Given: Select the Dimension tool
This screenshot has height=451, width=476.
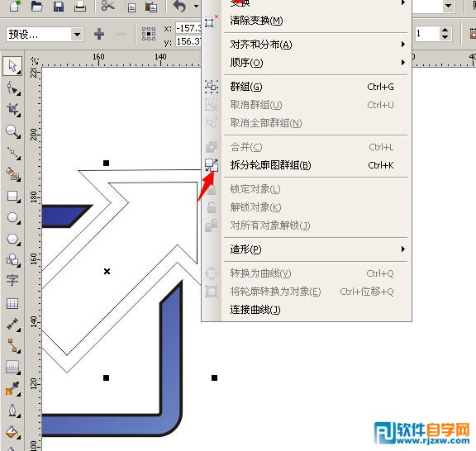Looking at the screenshot, I should 12,324.
